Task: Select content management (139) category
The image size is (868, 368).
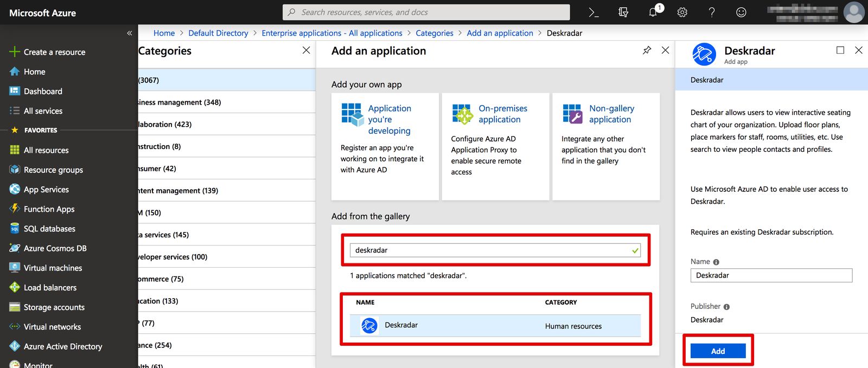Action: pyautogui.click(x=227, y=191)
